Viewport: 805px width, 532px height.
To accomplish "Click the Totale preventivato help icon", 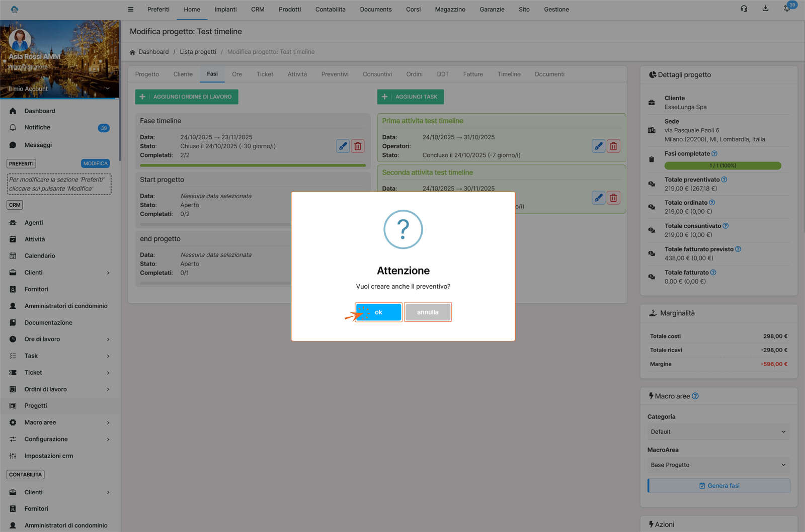I will [724, 180].
